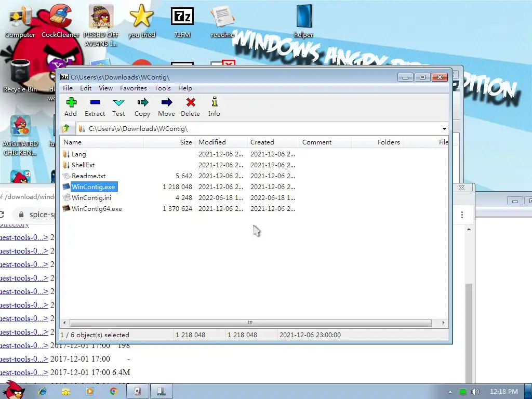The height and width of the screenshot is (399, 532).
Task: Open the File menu
Action: [x=68, y=88]
